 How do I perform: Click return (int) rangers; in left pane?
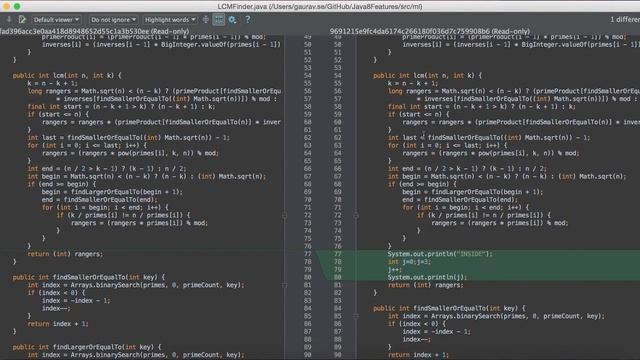coord(65,254)
